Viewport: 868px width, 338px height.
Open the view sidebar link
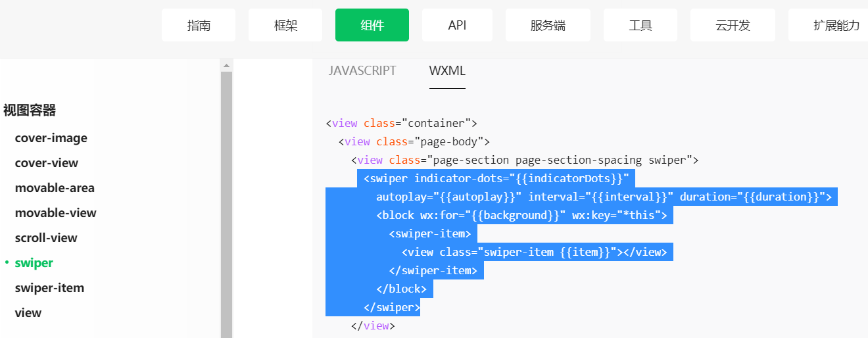pyautogui.click(x=28, y=313)
